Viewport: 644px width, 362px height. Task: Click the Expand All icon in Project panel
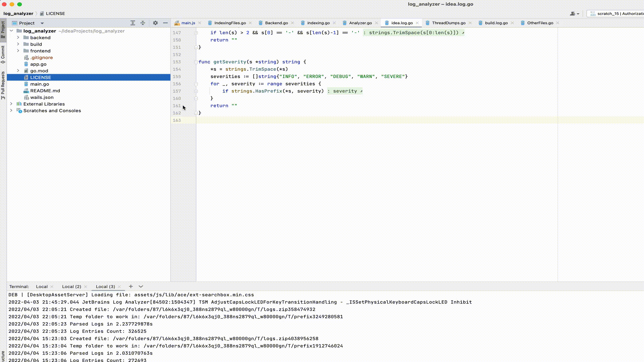pyautogui.click(x=133, y=23)
